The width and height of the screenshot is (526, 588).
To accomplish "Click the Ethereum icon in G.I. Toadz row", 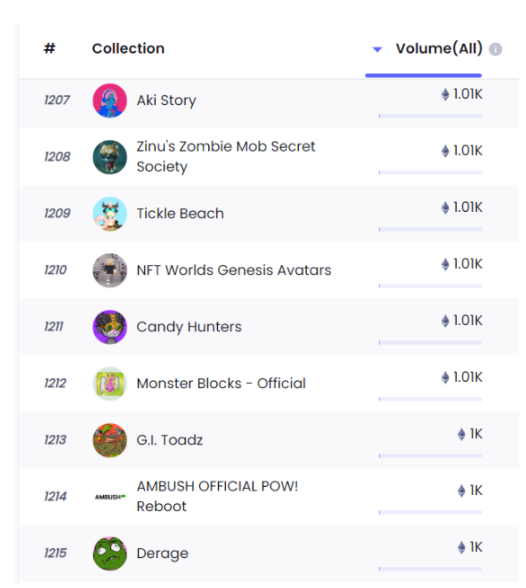I will tap(462, 434).
